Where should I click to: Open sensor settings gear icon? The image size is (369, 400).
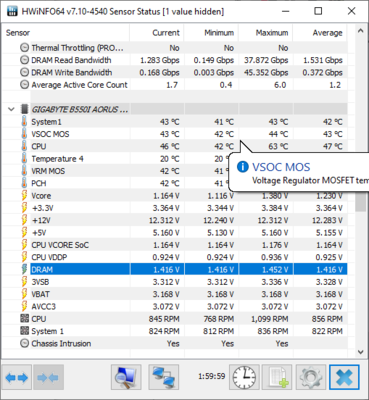pos(310,378)
